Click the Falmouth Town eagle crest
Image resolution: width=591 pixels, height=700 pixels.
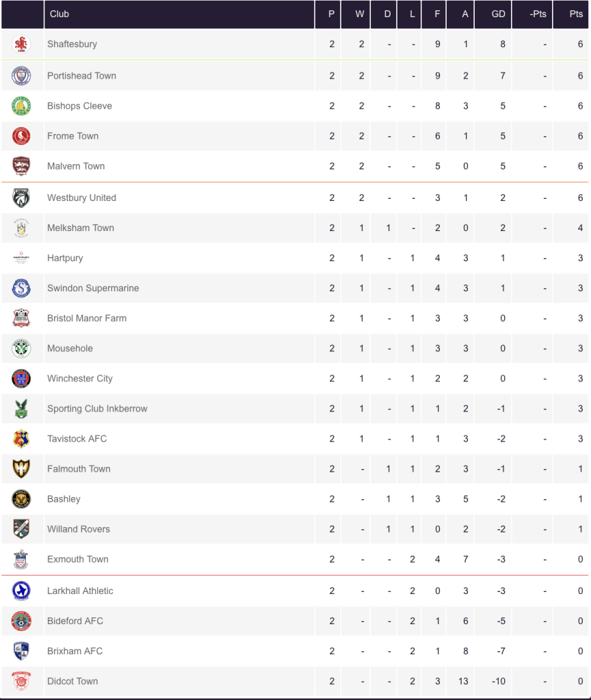[21, 469]
